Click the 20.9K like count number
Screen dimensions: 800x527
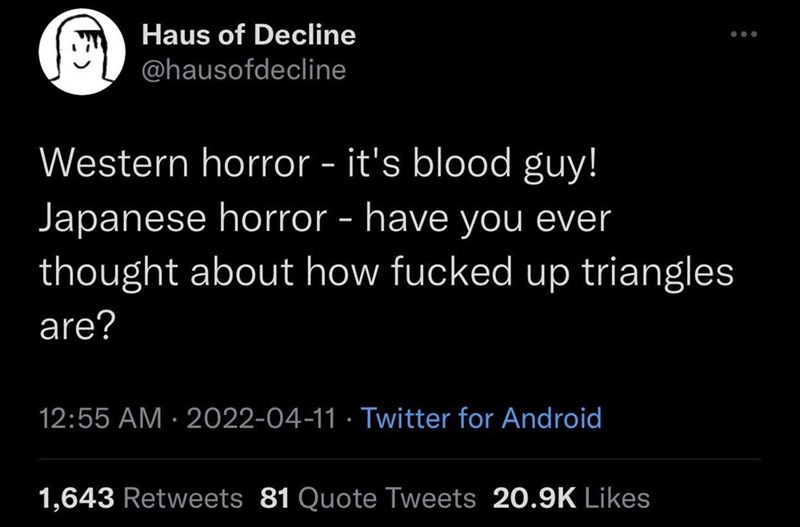(531, 497)
